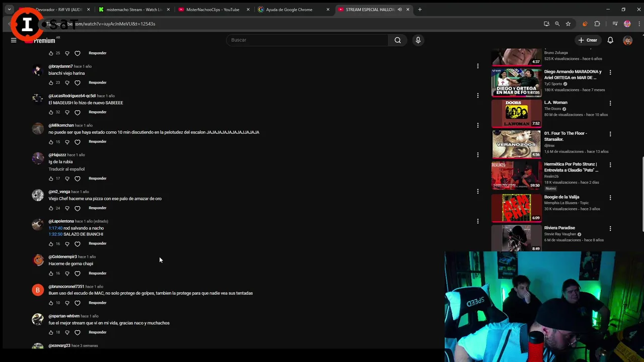Heart the m2_venga pizza comment
Image resolution: width=644 pixels, height=362 pixels.
coord(77,208)
